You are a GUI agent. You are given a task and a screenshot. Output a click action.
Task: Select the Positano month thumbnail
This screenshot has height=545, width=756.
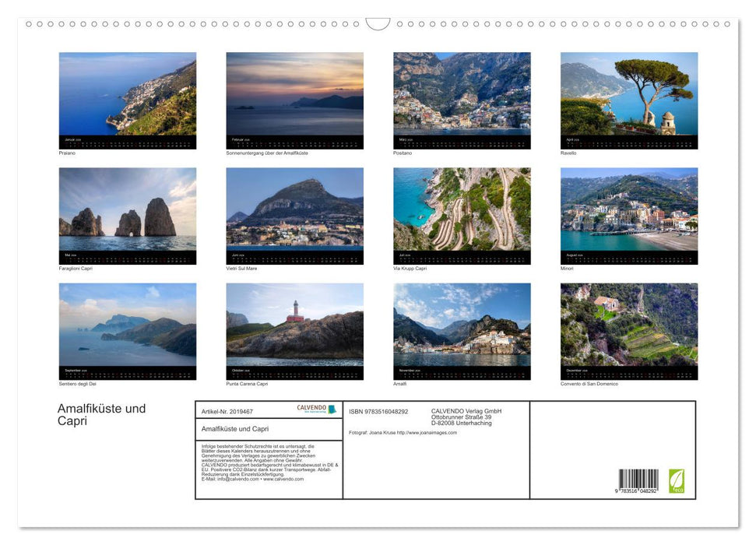coord(462,93)
